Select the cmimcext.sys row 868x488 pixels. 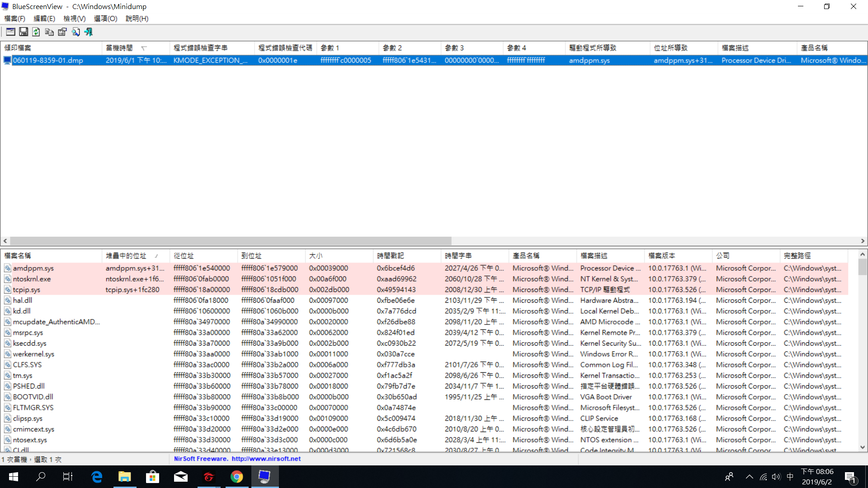[x=424, y=429]
